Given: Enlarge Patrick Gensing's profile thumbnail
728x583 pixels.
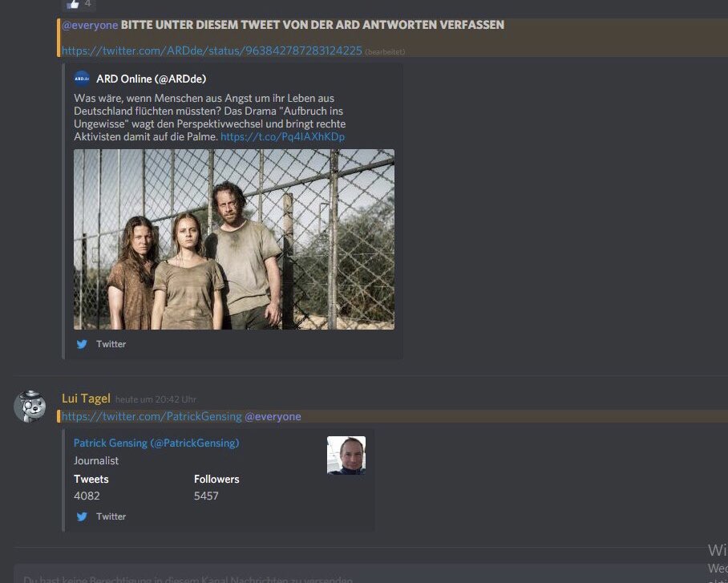Looking at the screenshot, I should click(346, 455).
